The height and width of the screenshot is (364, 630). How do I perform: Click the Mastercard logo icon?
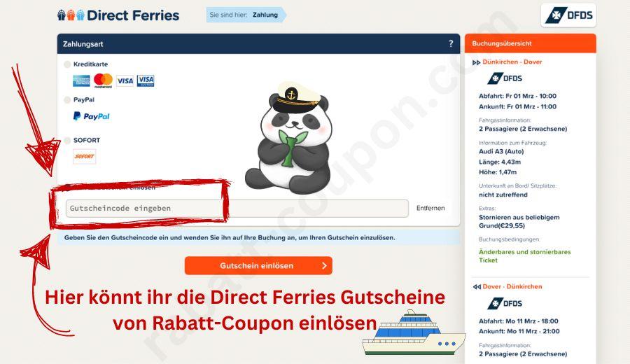[104, 80]
